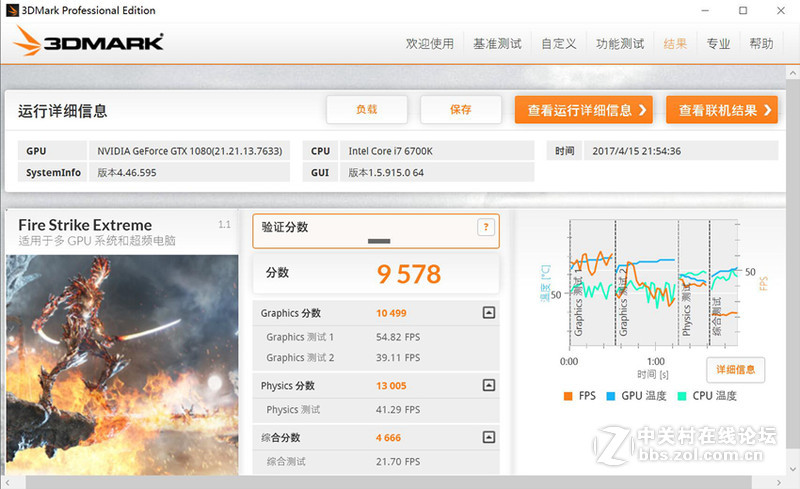Click the 21.70 FPS value
This screenshot has width=800, height=489.
point(398,461)
